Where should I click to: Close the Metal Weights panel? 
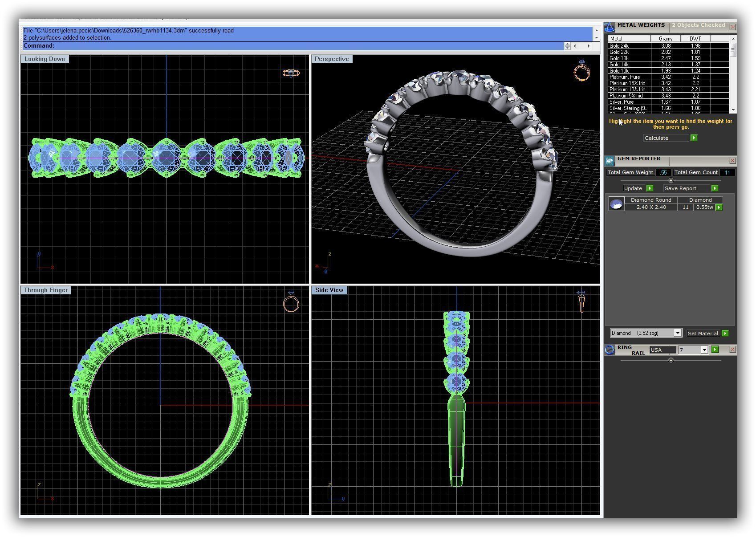point(732,27)
